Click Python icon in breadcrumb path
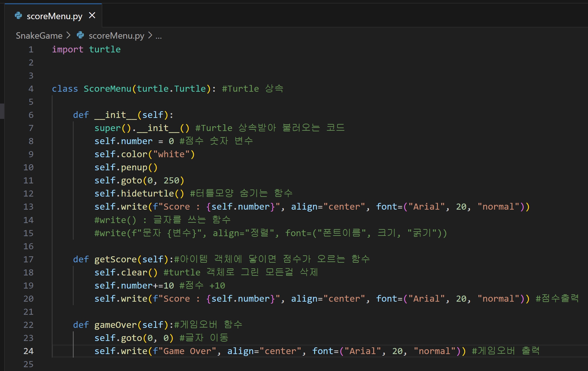588x371 pixels. pos(81,35)
